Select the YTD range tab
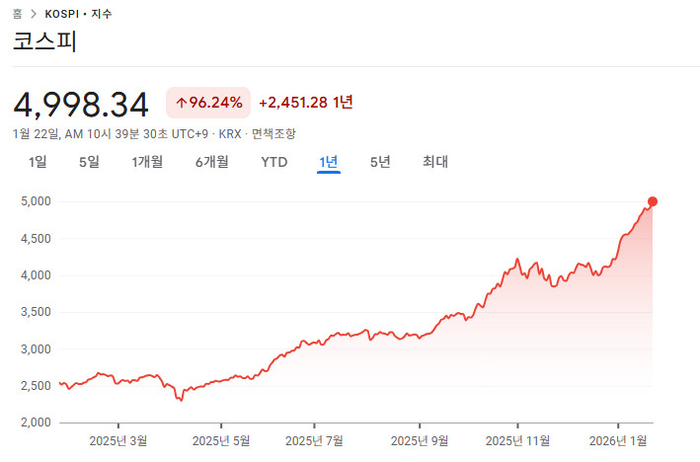Screen dimensions: 700x462 pos(274,162)
